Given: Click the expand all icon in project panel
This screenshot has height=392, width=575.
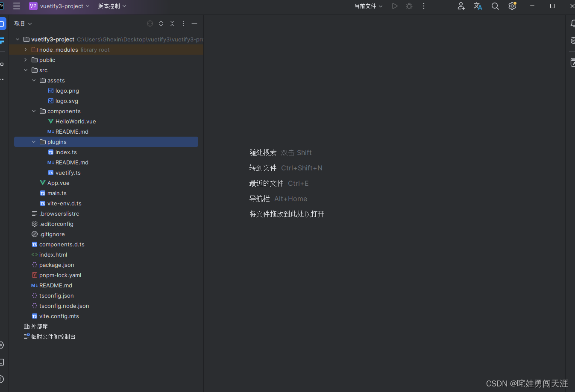Looking at the screenshot, I should pos(161,23).
